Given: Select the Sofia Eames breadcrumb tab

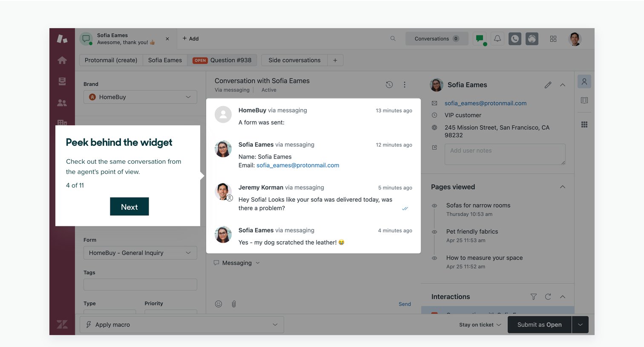Looking at the screenshot, I should tap(165, 60).
